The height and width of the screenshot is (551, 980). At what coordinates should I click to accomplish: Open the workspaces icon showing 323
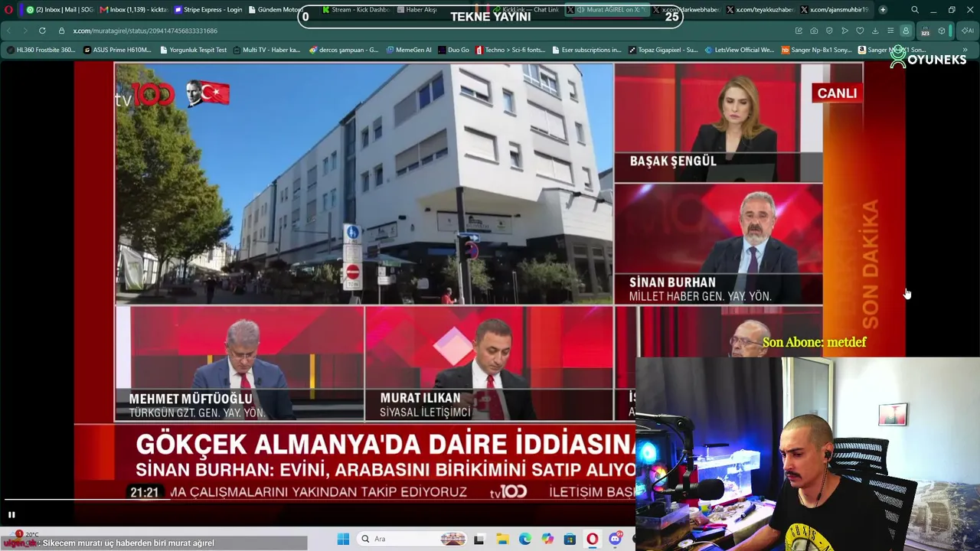point(925,31)
